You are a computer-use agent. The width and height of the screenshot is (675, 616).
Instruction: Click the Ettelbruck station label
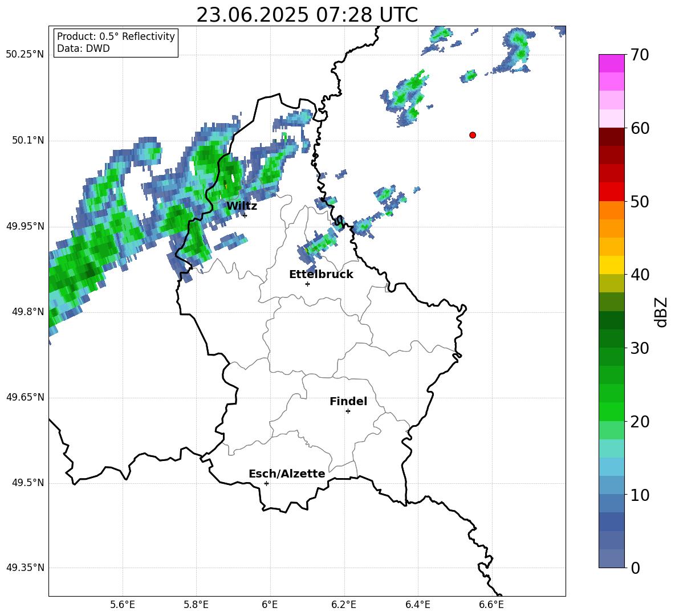coord(321,275)
